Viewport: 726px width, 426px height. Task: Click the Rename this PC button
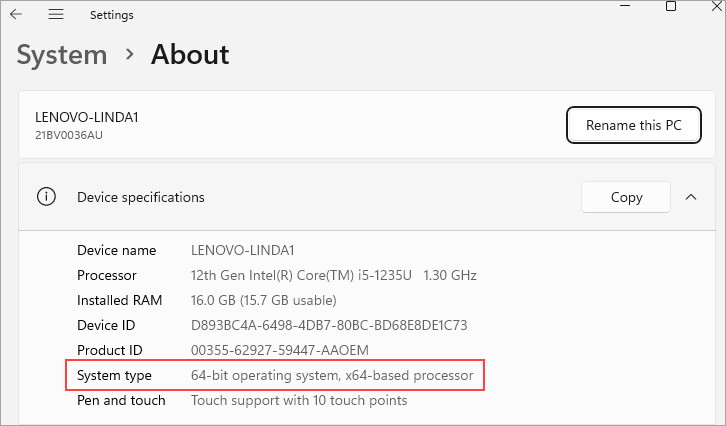point(633,125)
